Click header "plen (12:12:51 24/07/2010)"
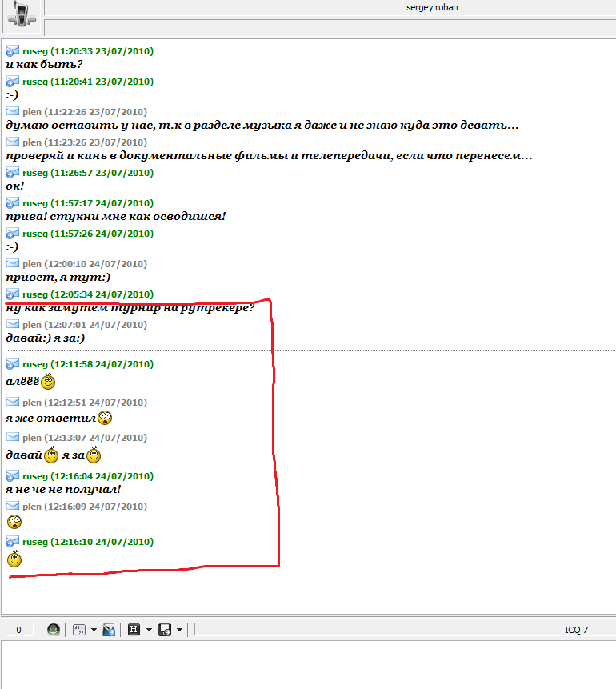This screenshot has width=616, height=689. [x=85, y=402]
